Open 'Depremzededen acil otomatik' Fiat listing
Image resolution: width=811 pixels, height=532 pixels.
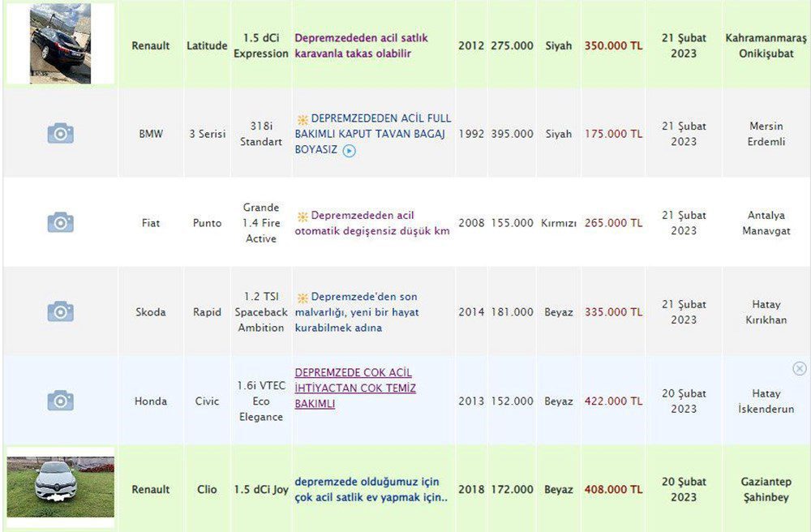pyautogui.click(x=373, y=223)
